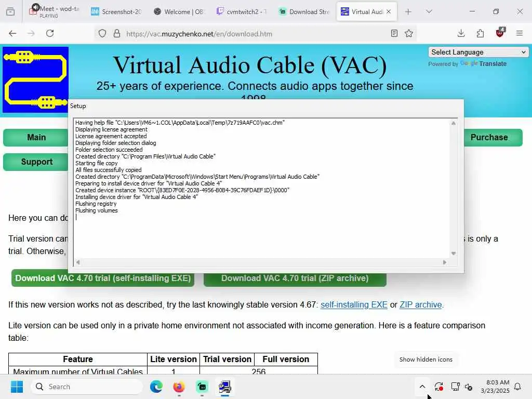Open the Main navigation button
Screen dimensions: 532x399
[36, 137]
